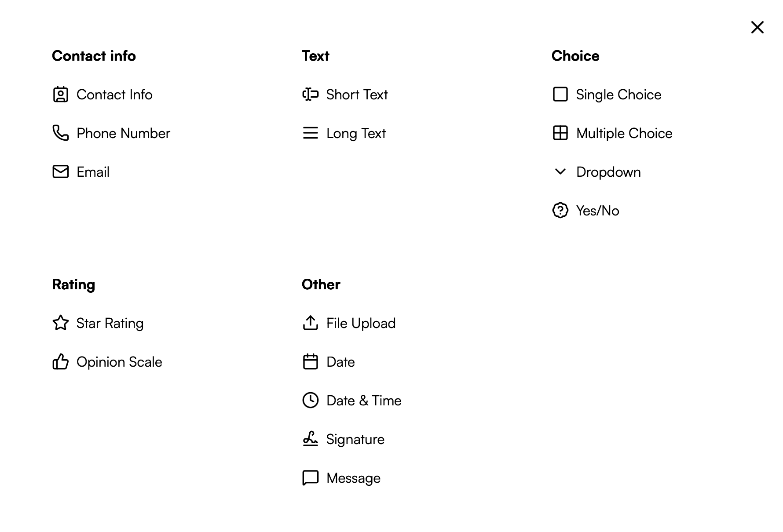Select the File Upload icon
Screen dimensions: 783x532
click(x=310, y=323)
